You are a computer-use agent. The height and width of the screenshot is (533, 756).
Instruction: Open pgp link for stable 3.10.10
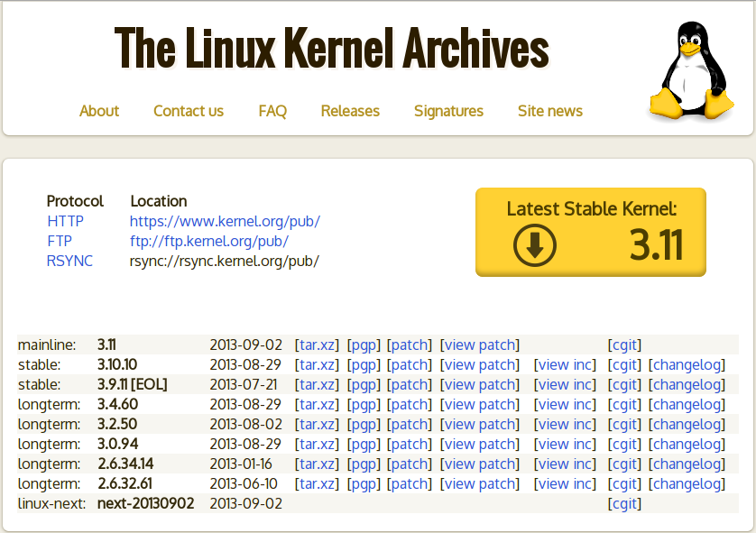(364, 365)
